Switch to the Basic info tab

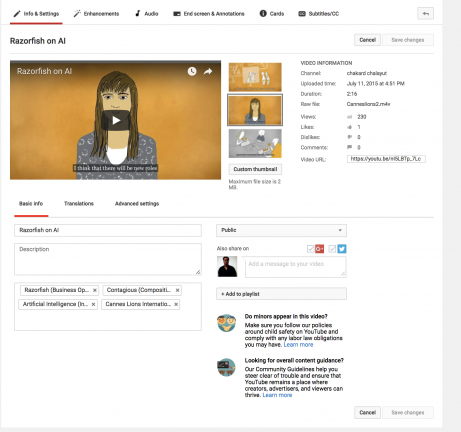click(31, 204)
